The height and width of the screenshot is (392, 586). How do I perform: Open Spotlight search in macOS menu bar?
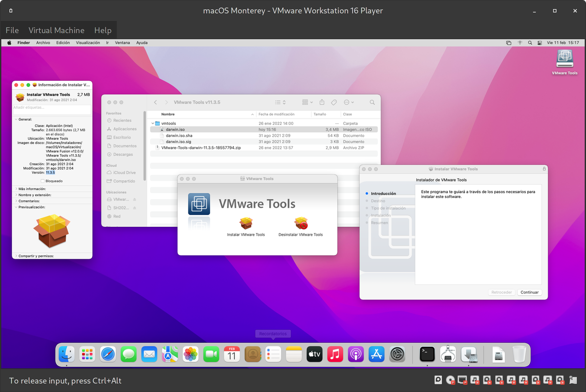pyautogui.click(x=530, y=43)
